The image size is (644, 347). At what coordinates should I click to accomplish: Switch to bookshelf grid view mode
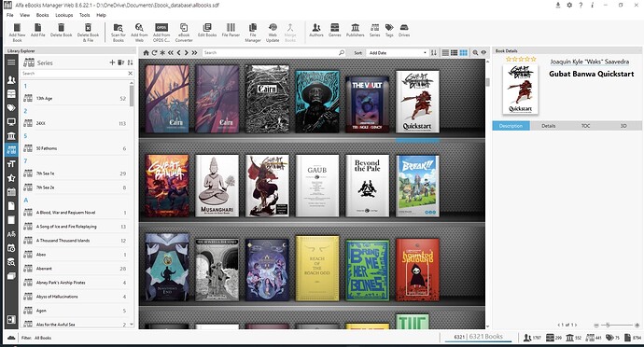[463, 52]
